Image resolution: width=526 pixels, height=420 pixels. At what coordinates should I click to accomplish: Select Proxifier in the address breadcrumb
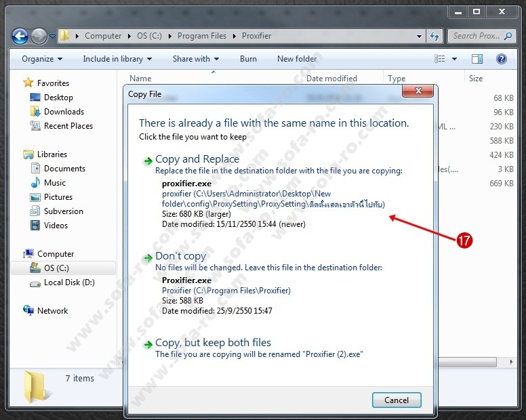(256, 36)
